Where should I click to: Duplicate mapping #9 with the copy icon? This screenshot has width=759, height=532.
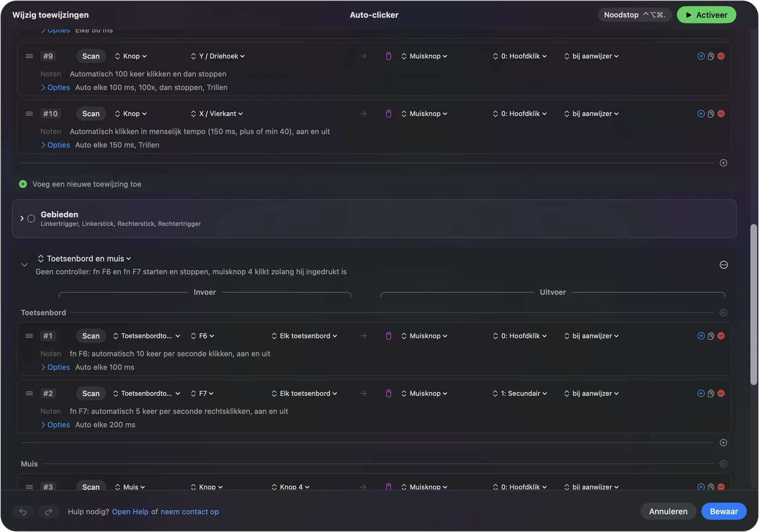[711, 56]
